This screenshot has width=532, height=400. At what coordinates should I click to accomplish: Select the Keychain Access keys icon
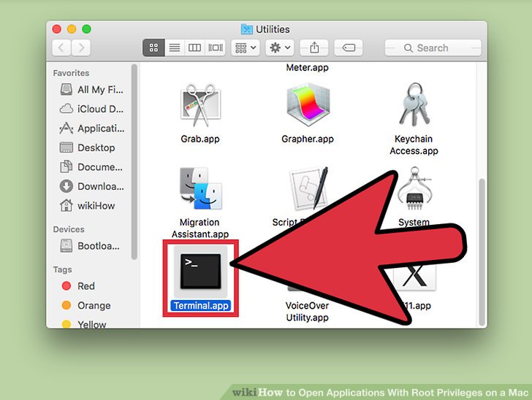point(414,104)
